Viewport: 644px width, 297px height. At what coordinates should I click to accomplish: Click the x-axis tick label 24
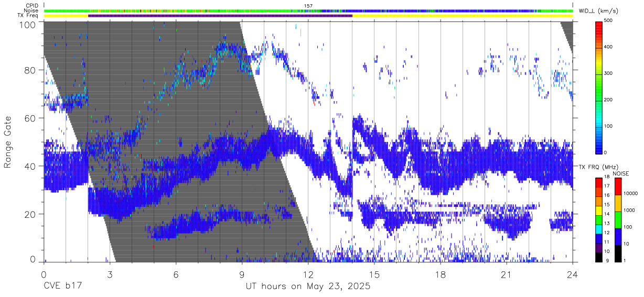tap(572, 274)
